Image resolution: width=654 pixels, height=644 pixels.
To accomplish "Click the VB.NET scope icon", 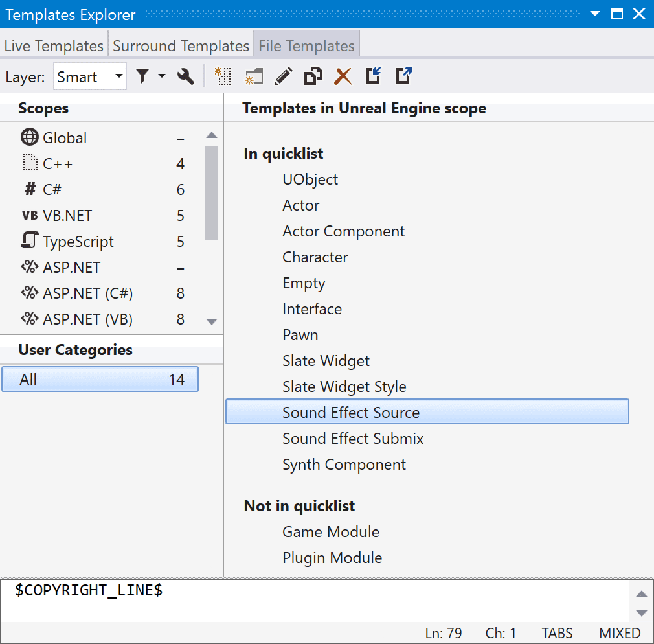I will point(30,215).
